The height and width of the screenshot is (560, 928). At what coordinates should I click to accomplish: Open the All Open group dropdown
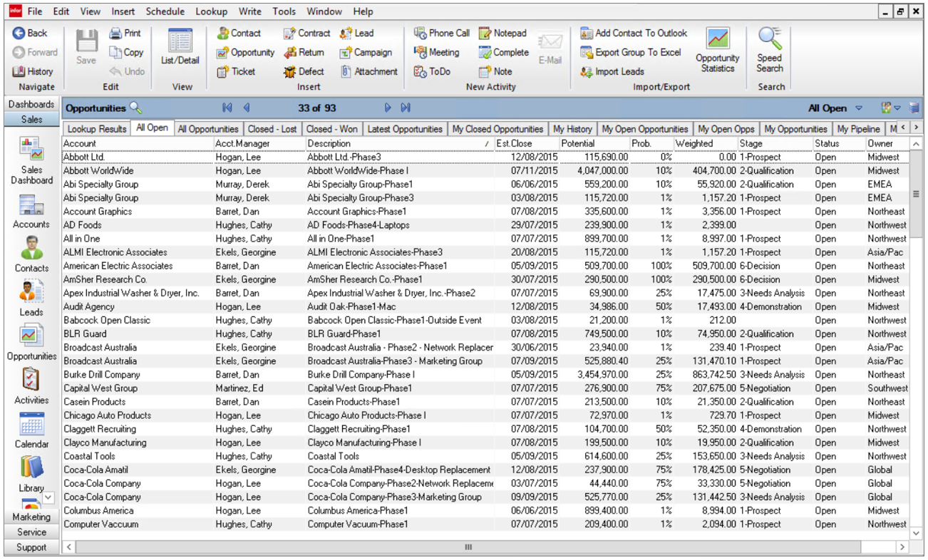859,108
